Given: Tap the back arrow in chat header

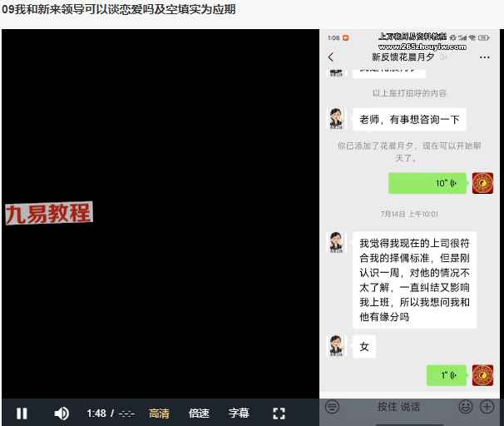Looking at the screenshot, I should point(331,57).
